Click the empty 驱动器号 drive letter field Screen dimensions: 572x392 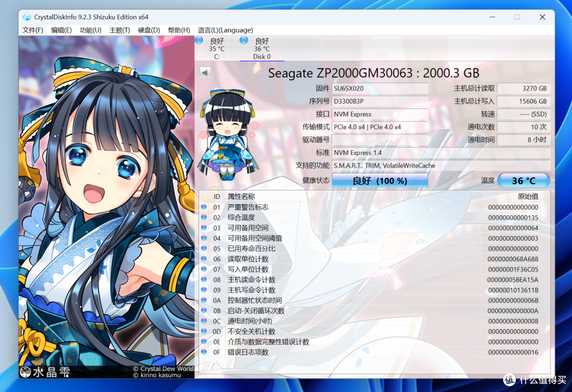pyautogui.click(x=380, y=140)
